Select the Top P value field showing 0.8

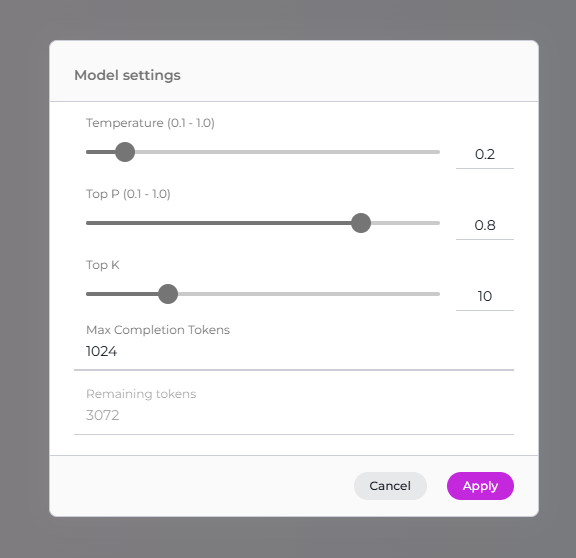[x=485, y=225]
